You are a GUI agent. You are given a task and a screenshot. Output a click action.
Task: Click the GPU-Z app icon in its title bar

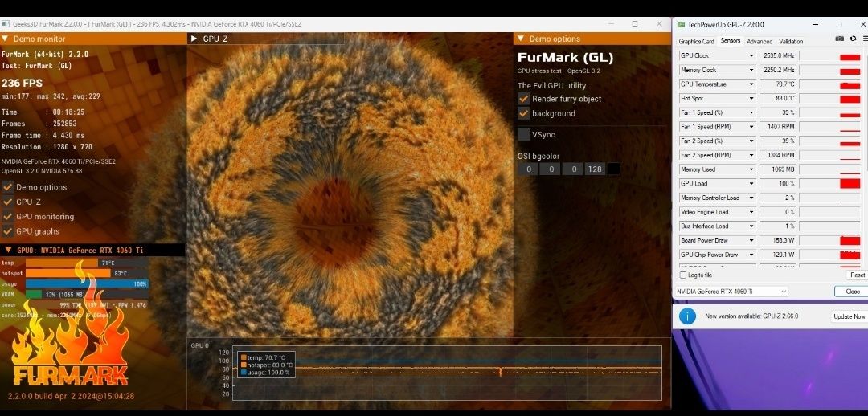[681, 24]
